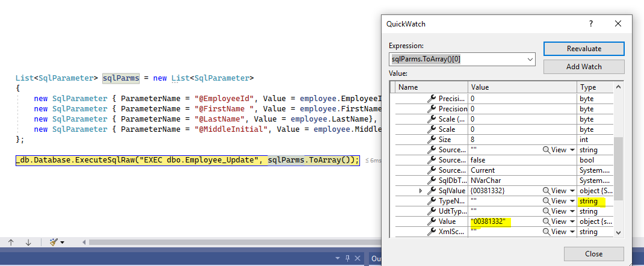Open visualizer dropdown arrow on the Value row
This screenshot has height=266, width=644.
tap(572, 221)
